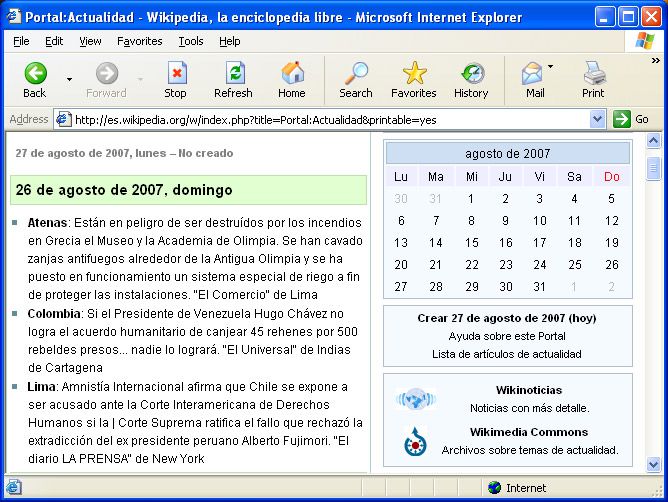This screenshot has width=668, height=502.
Task: Show browsing History icon
Action: (x=471, y=74)
